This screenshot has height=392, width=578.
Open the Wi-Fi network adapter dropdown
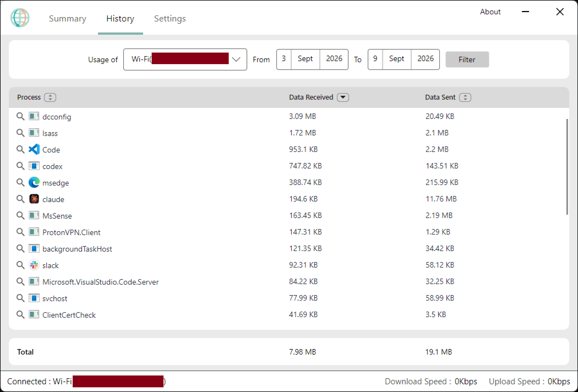point(185,59)
